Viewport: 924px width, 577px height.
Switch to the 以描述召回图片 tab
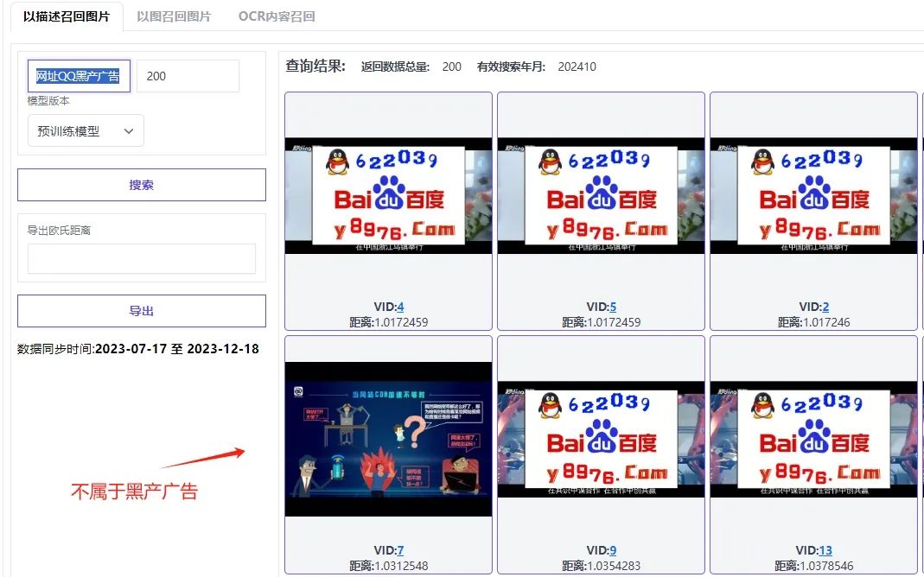[67, 16]
